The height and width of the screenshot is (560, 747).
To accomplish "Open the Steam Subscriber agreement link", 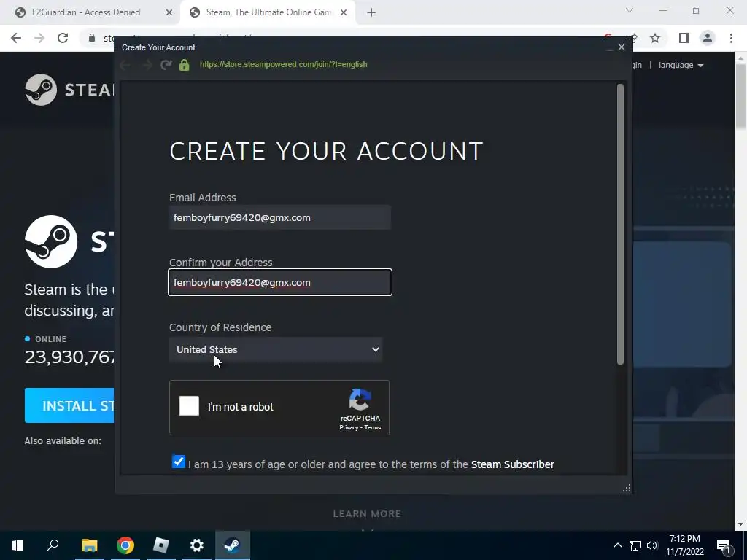I will pos(513,464).
